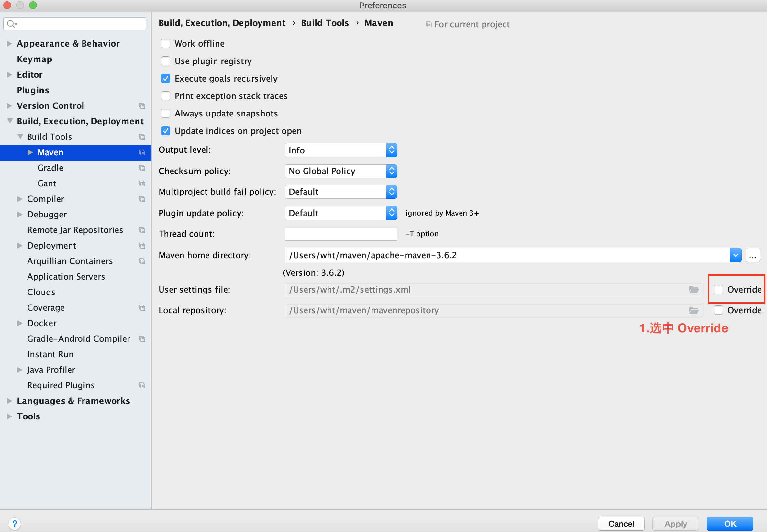Expand Maven home directory dropdown arrow
The height and width of the screenshot is (532, 767).
735,255
